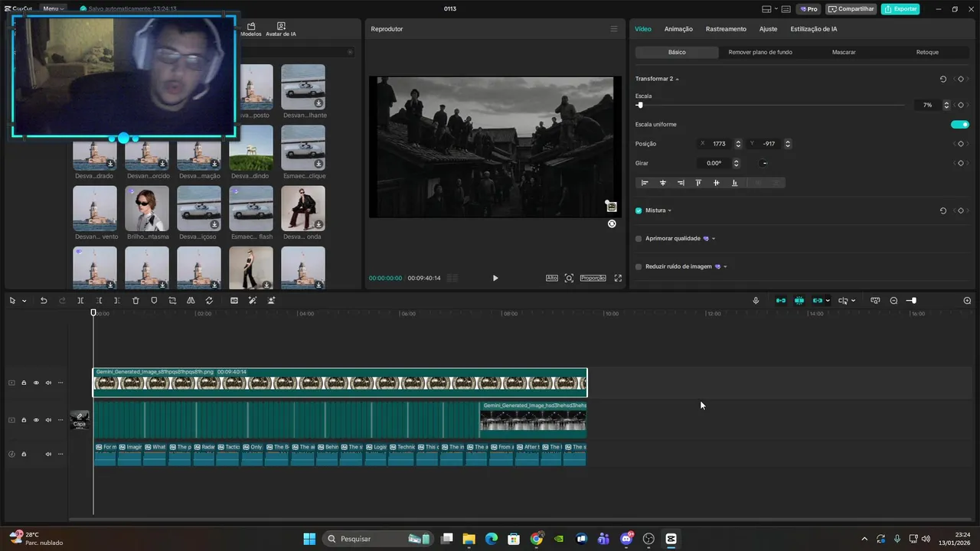This screenshot has height=551, width=980.
Task: Collapse the Transformar 2 section
Action: (677, 79)
